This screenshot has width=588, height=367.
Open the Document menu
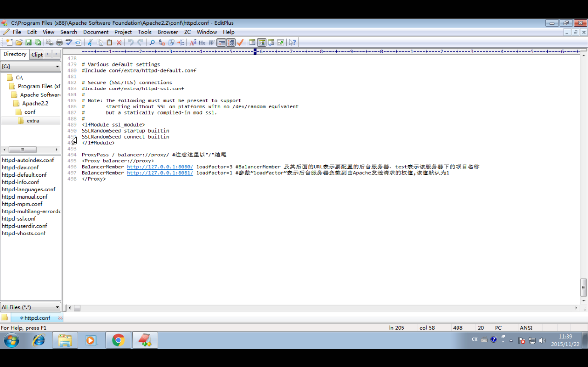tap(96, 32)
